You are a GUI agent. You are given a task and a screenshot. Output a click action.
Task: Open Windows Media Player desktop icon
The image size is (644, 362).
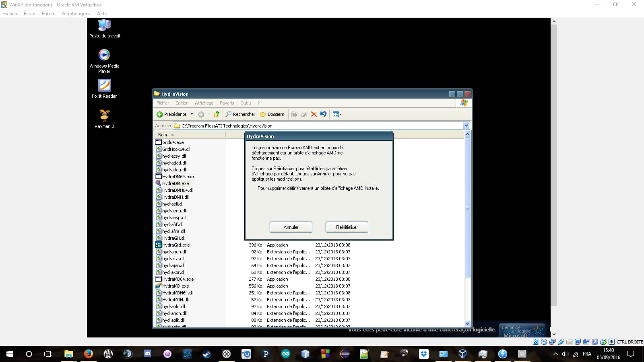pos(104,61)
